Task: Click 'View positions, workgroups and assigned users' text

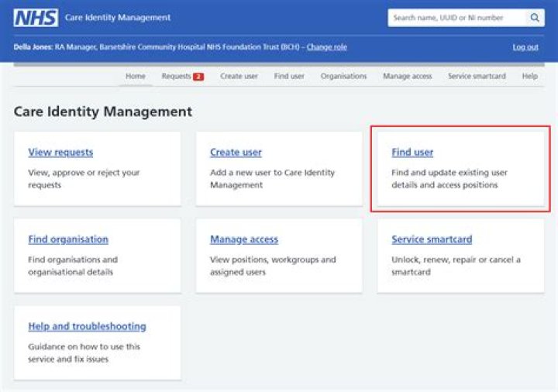Action: click(x=273, y=266)
